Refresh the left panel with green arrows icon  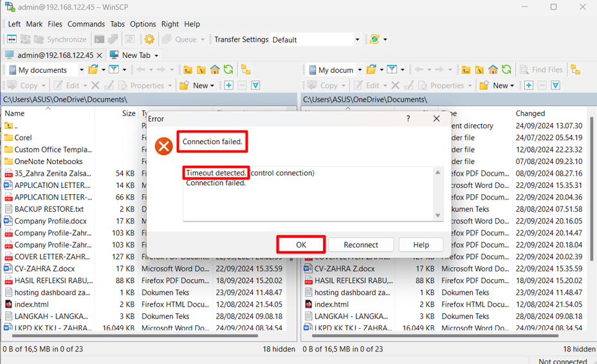click(228, 69)
